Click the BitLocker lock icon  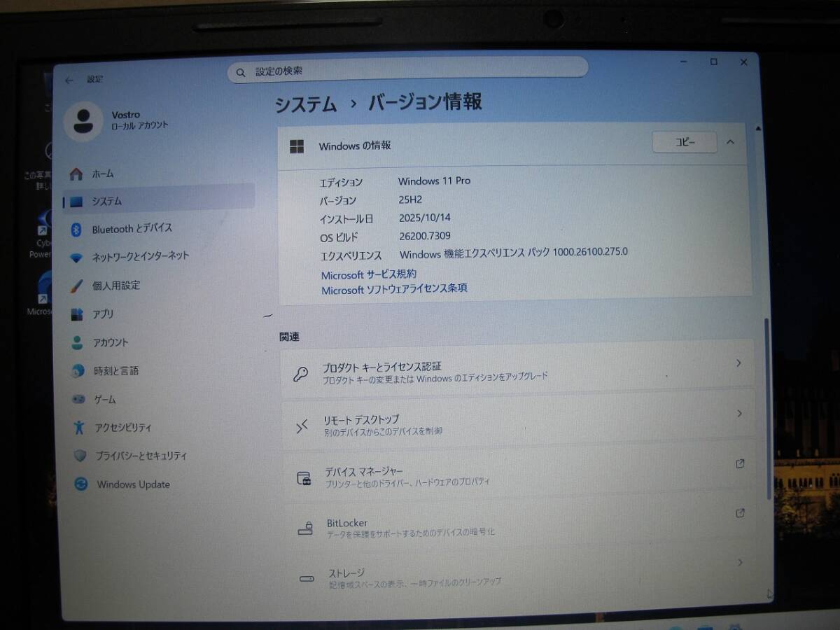pos(305,527)
